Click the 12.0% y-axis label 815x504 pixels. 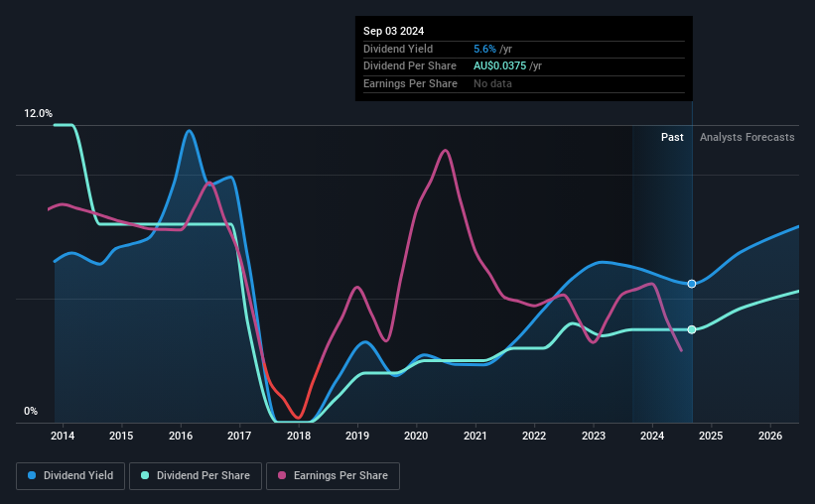tap(38, 113)
